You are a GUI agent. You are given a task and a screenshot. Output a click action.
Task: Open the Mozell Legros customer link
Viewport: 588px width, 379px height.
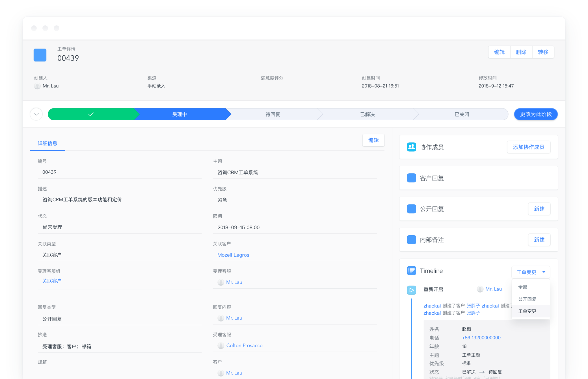point(233,255)
